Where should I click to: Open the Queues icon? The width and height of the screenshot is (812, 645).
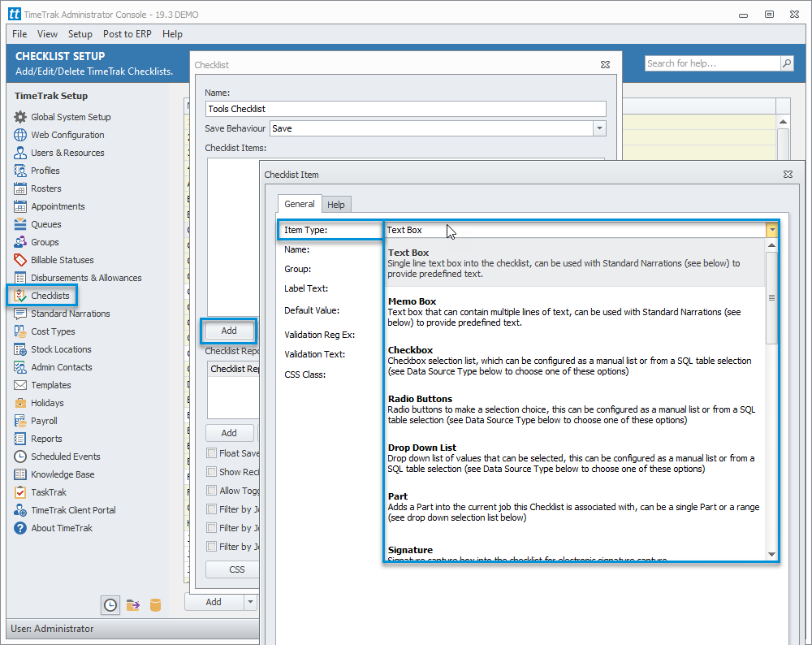pyautogui.click(x=20, y=224)
